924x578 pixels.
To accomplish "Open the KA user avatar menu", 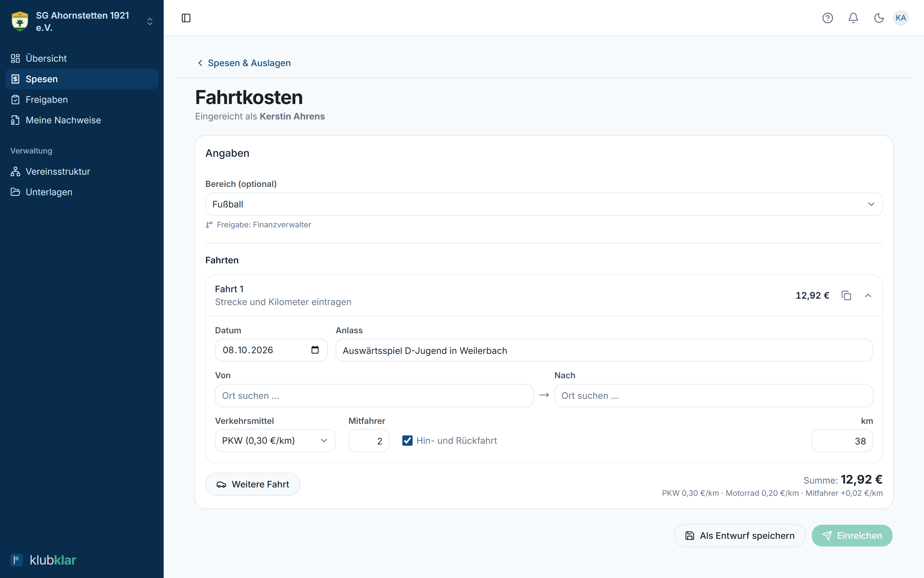I will [x=901, y=18].
